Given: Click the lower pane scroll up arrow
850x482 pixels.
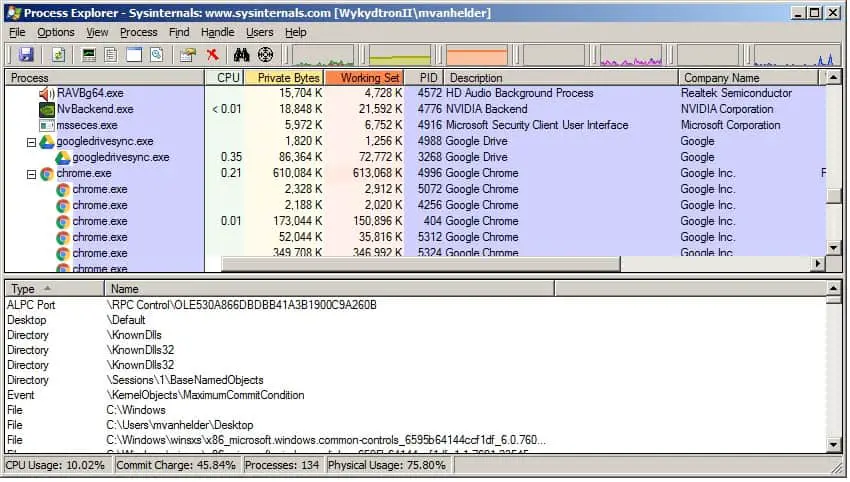Looking at the screenshot, I should pos(833,288).
